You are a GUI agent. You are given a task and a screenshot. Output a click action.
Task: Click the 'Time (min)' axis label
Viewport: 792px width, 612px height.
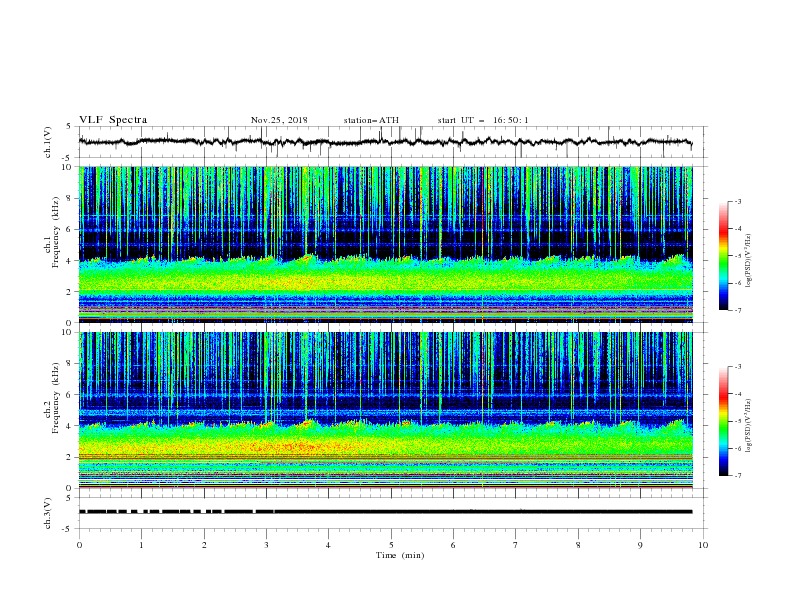pyautogui.click(x=400, y=555)
